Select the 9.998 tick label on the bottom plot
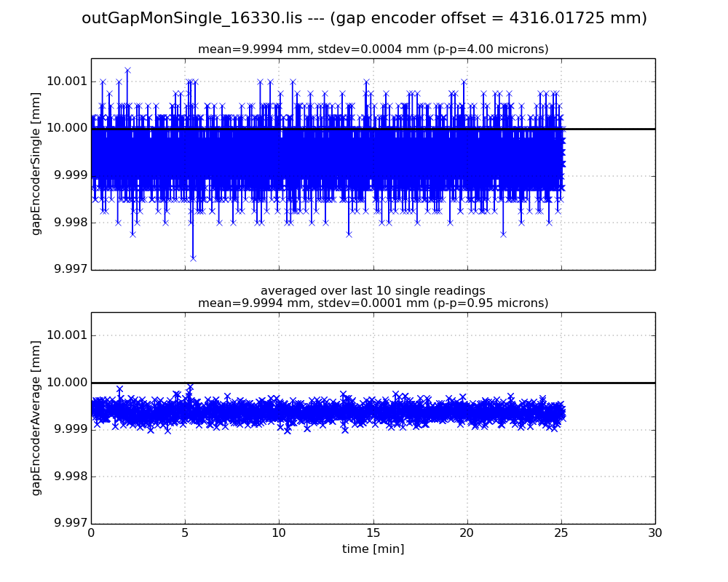 tap(68, 477)
